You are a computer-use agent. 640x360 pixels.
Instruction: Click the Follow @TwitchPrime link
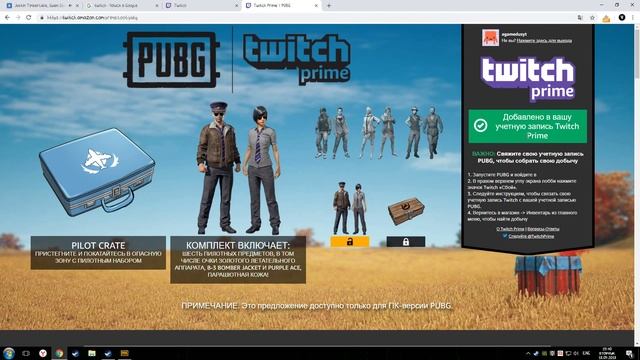coord(531,236)
